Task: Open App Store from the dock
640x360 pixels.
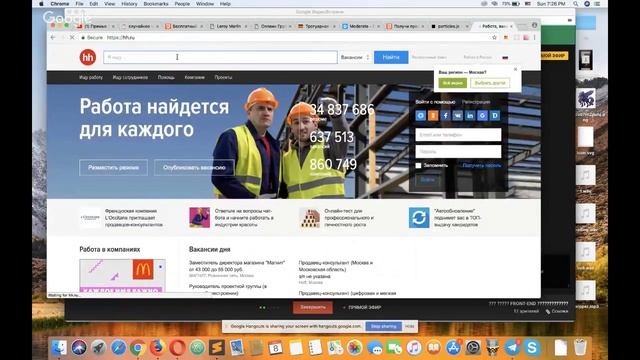Action: point(453,348)
